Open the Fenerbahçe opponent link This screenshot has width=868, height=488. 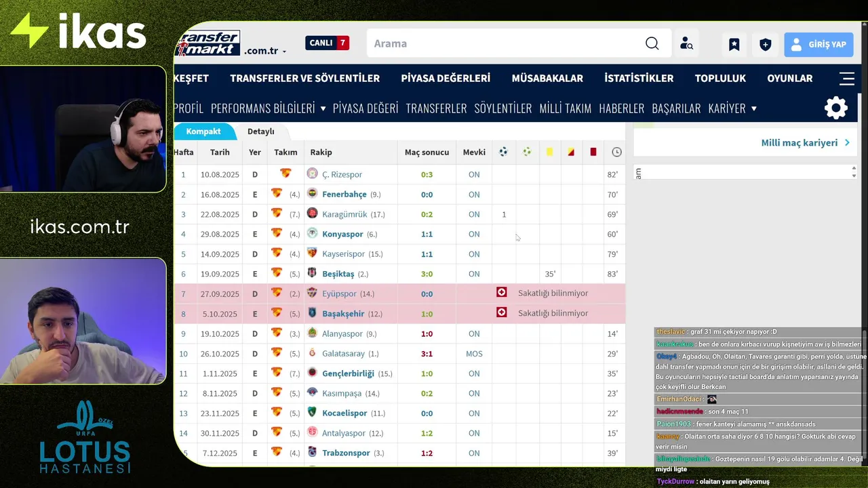[x=344, y=195]
